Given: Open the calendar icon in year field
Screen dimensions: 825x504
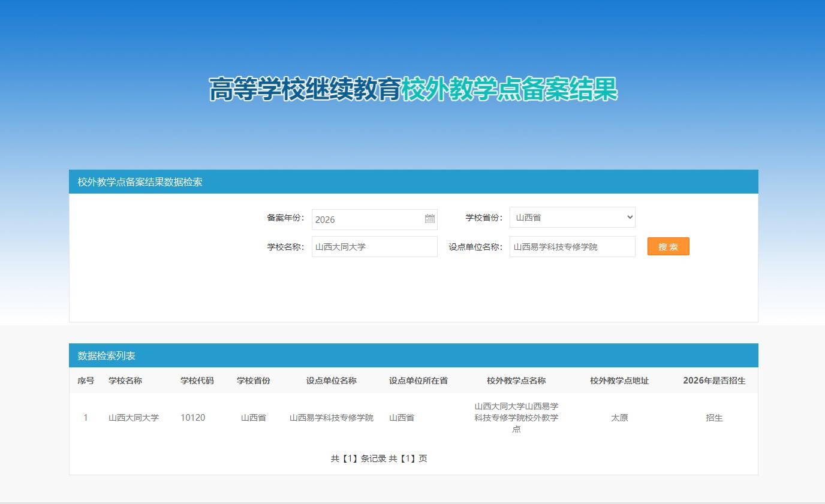Looking at the screenshot, I should pyautogui.click(x=430, y=219).
